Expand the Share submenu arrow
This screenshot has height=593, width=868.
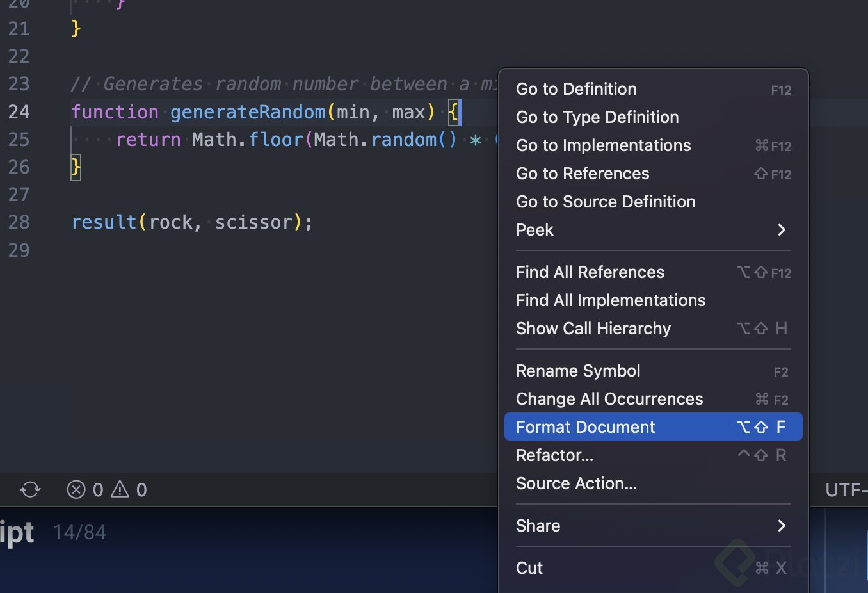click(x=782, y=526)
